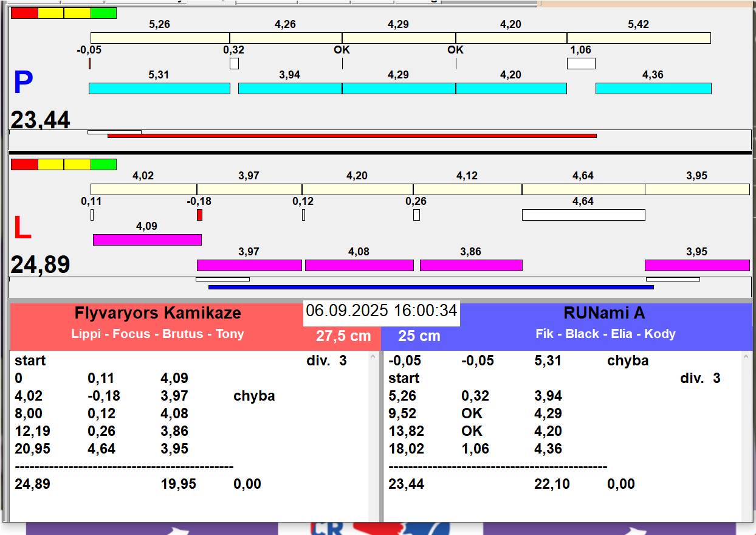
Task: Click the cream split bar labeled 4,12
Action: coord(467,189)
